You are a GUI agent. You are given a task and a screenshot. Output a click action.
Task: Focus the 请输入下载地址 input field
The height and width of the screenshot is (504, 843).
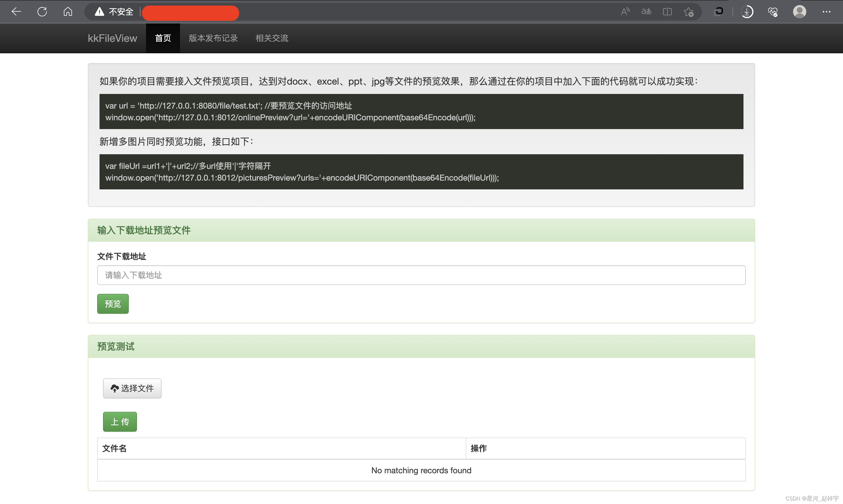tap(421, 275)
